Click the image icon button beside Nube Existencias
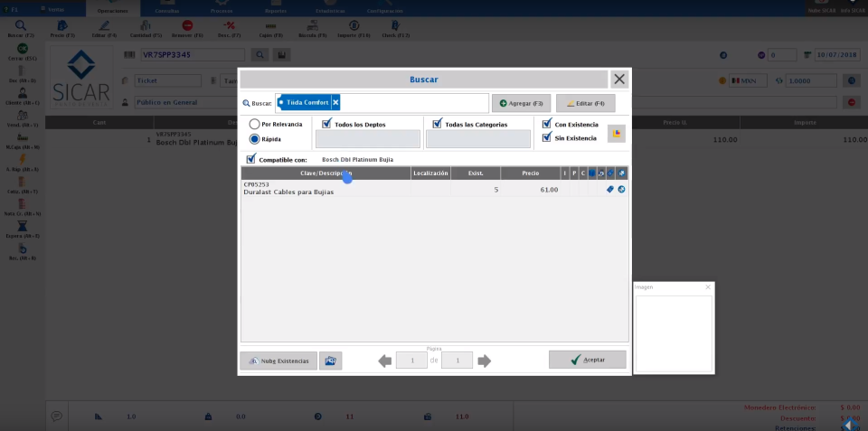The width and height of the screenshot is (868, 431). (331, 361)
